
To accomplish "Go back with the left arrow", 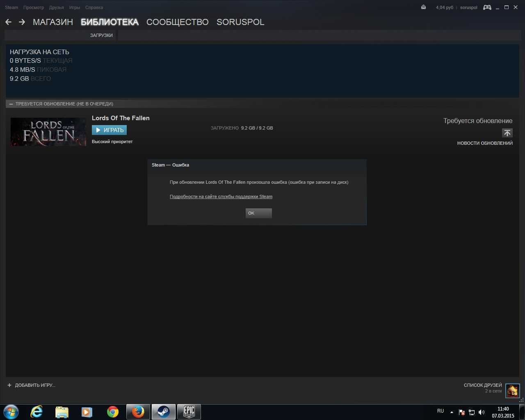I will pyautogui.click(x=8, y=22).
